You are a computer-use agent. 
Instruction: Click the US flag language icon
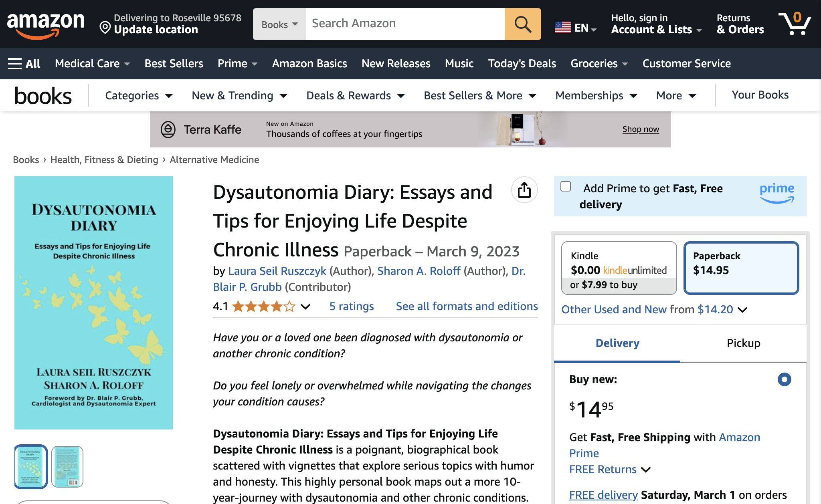(562, 28)
